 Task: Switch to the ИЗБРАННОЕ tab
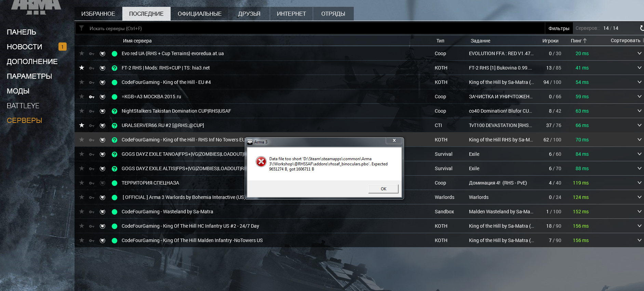point(98,14)
